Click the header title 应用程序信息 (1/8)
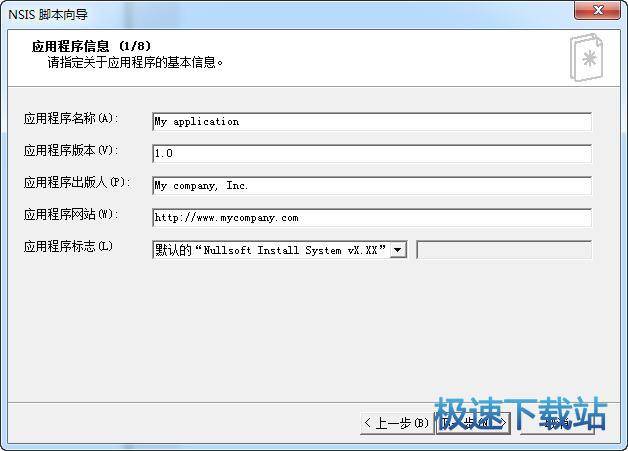Screen dimensions: 628x451 coord(91,46)
